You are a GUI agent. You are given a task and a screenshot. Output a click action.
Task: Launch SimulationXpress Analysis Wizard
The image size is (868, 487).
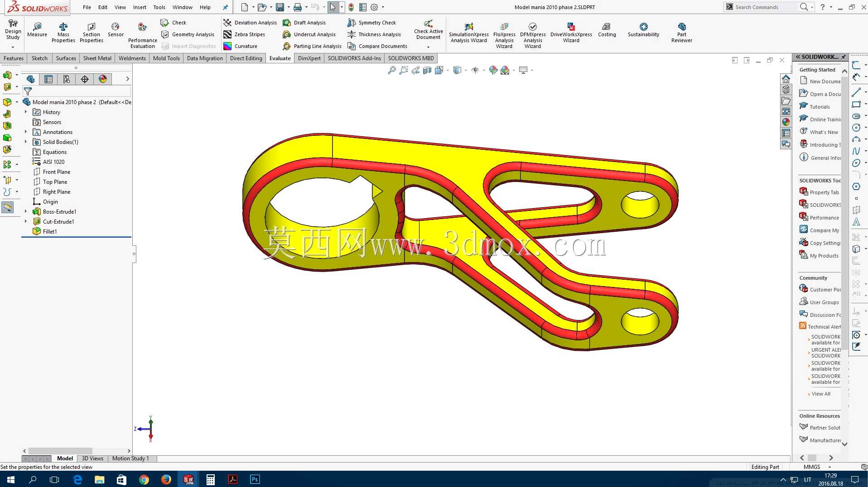click(469, 33)
